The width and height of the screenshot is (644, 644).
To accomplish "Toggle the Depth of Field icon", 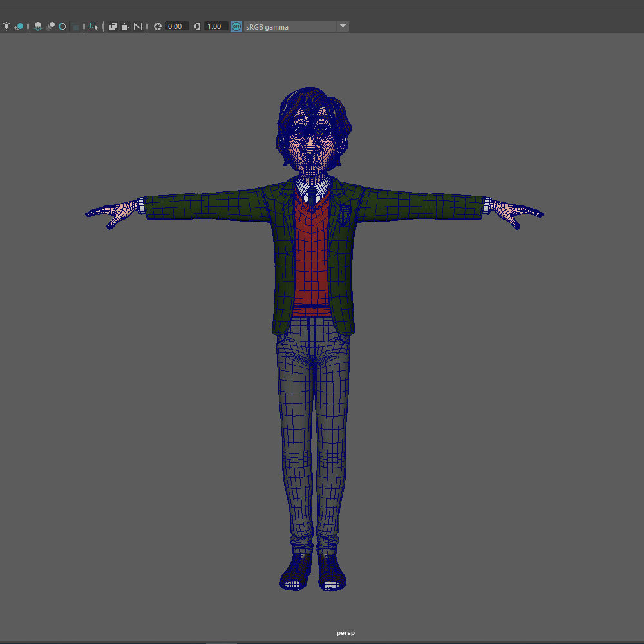I will pos(75,26).
